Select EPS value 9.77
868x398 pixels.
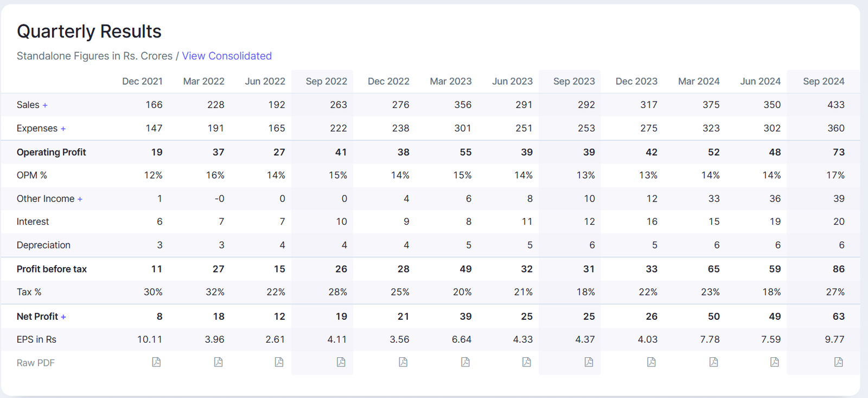pos(835,339)
